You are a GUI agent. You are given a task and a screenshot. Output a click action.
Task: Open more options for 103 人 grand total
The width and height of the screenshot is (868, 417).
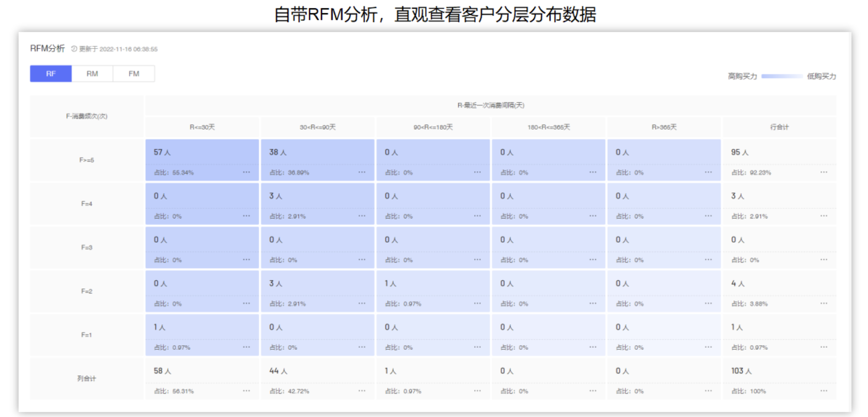click(824, 391)
